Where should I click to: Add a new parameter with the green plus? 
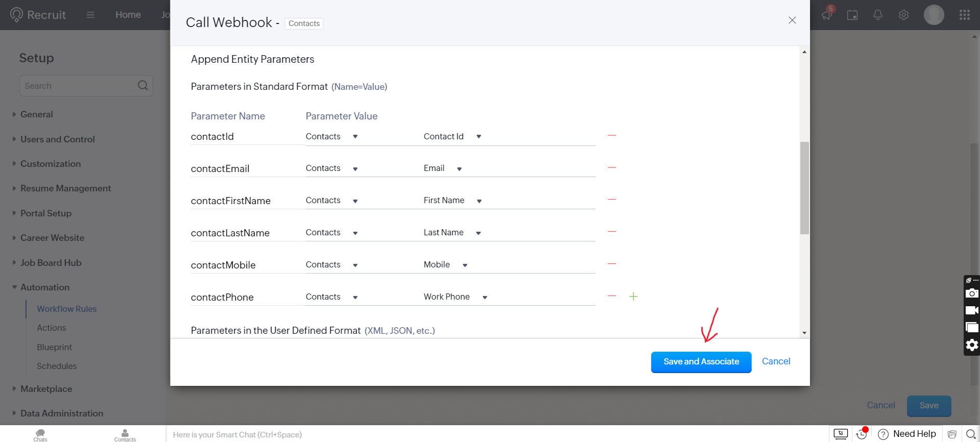(x=633, y=297)
